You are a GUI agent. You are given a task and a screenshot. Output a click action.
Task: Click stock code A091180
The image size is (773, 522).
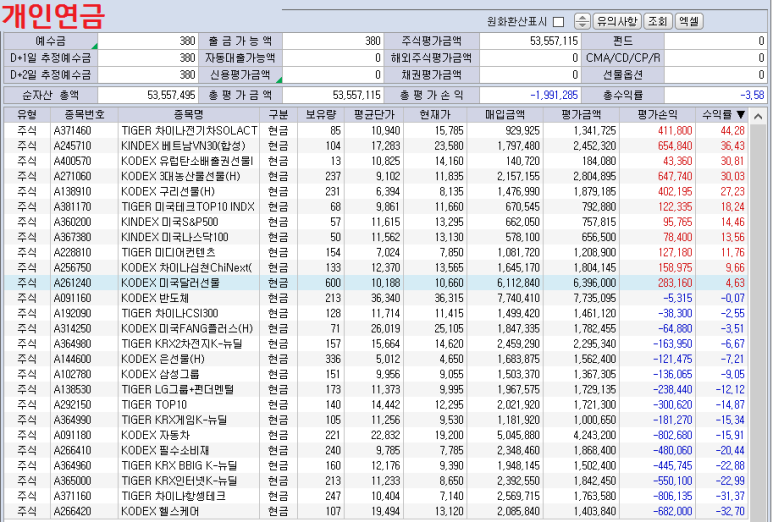click(x=72, y=435)
